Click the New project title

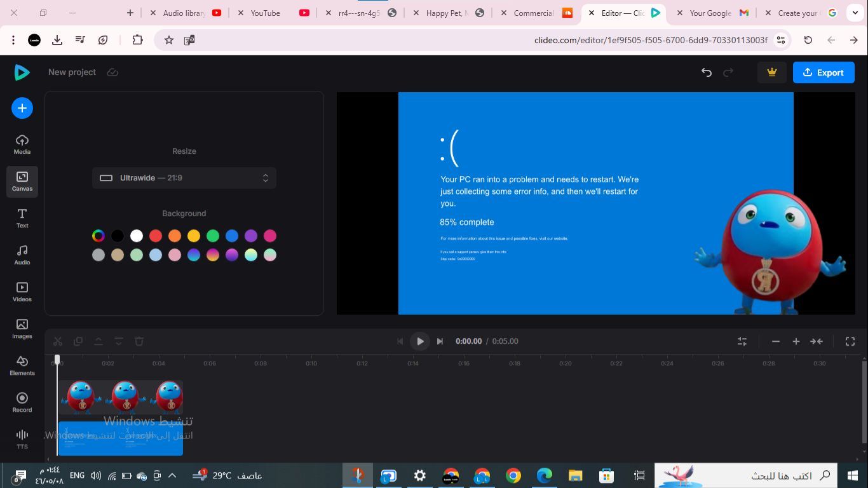(72, 72)
